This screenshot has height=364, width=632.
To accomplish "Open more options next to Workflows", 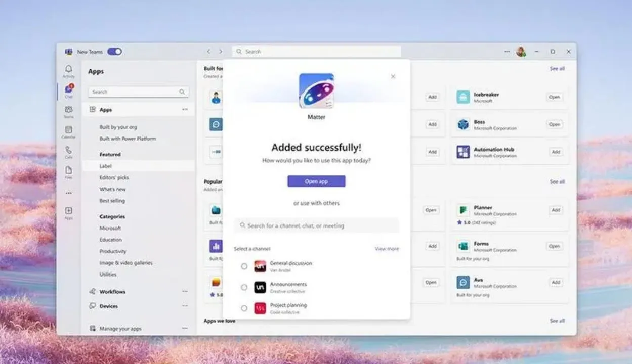I will click(x=185, y=292).
